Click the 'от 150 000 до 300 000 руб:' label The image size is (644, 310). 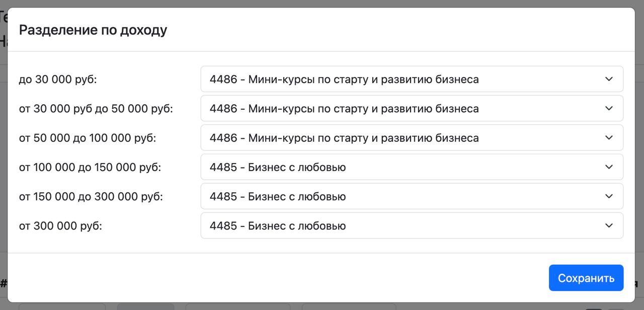(x=91, y=196)
